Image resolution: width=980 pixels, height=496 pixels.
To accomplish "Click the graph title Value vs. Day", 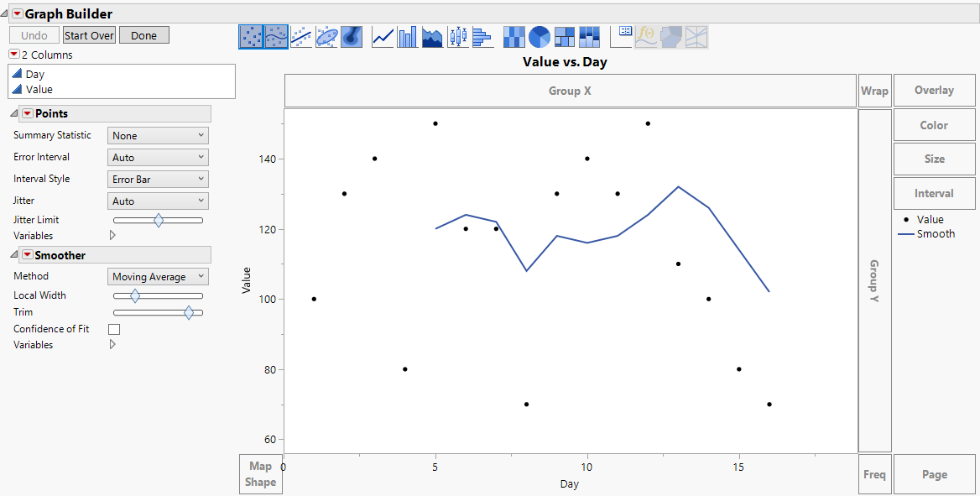I will click(x=565, y=62).
